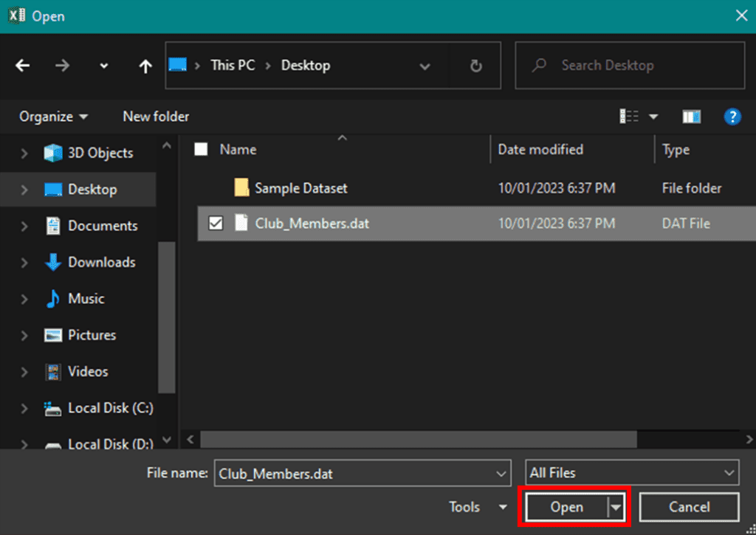Show the preview pane icon
756x535 pixels.
[x=692, y=116]
